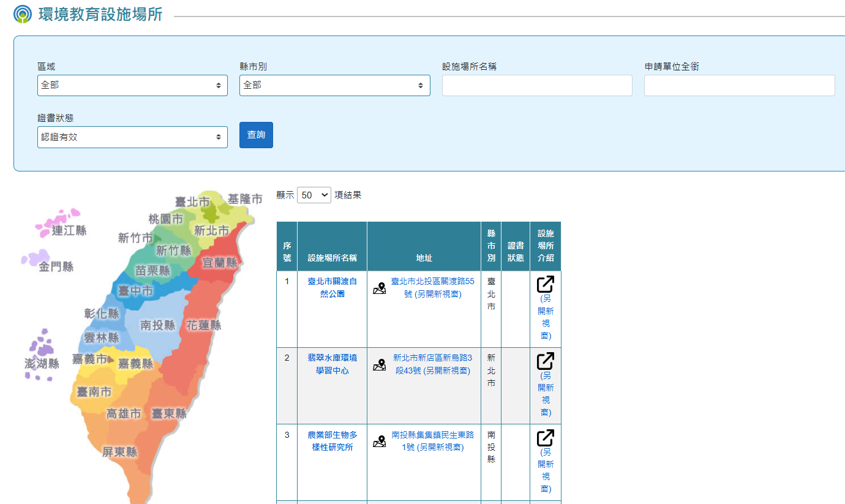Open the 臺北市關渡自然公園 facility link
This screenshot has width=845, height=504.
[x=332, y=287]
